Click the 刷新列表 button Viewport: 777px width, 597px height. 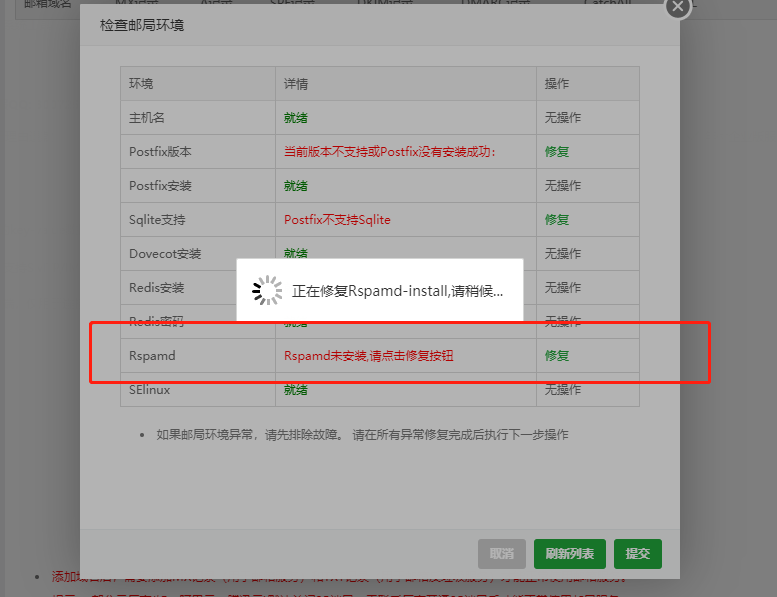click(x=569, y=553)
